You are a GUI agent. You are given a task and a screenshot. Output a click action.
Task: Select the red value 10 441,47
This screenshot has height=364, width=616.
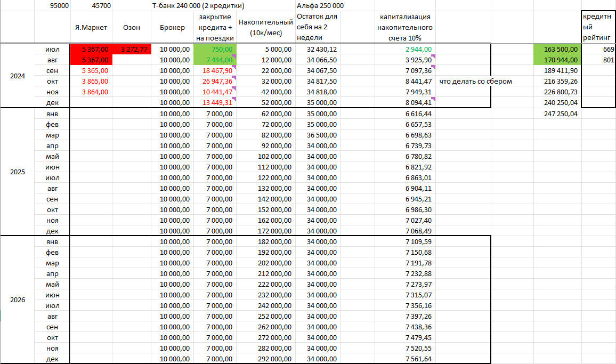(215, 92)
